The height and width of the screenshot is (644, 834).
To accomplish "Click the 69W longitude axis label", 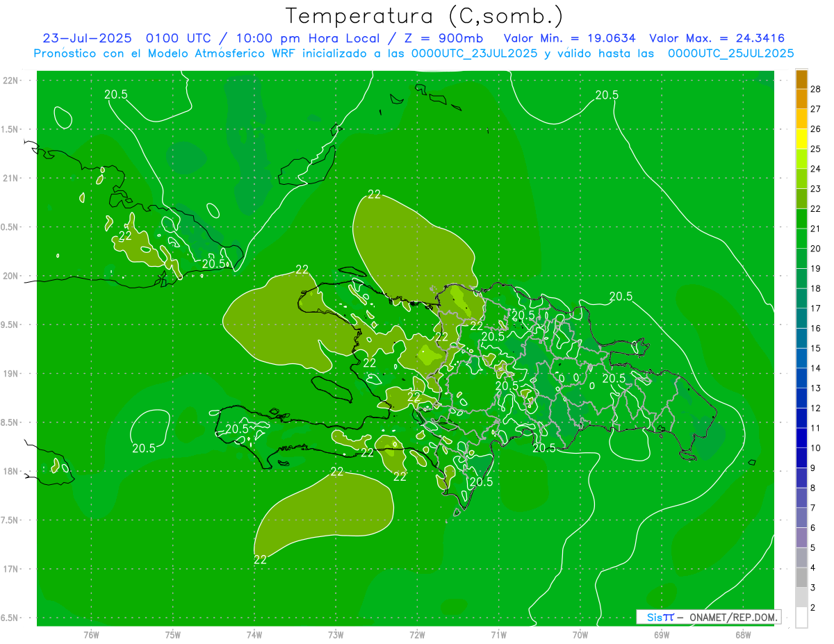I will pos(662,634).
